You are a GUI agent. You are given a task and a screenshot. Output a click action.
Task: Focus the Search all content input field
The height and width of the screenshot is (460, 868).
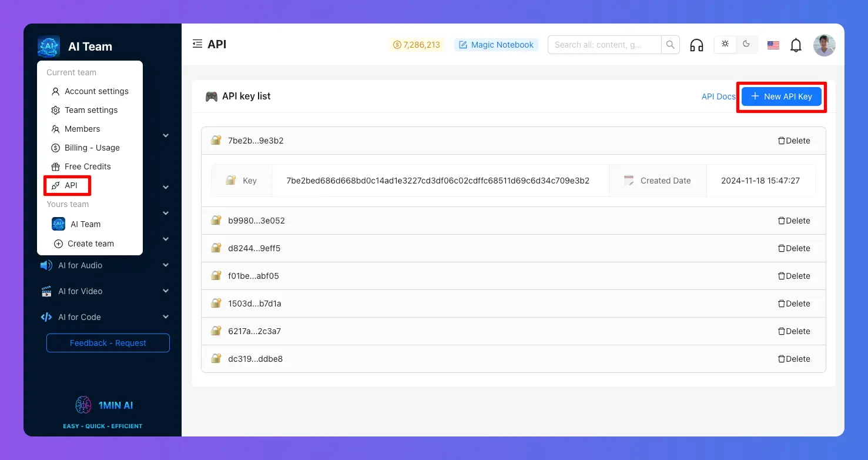604,45
